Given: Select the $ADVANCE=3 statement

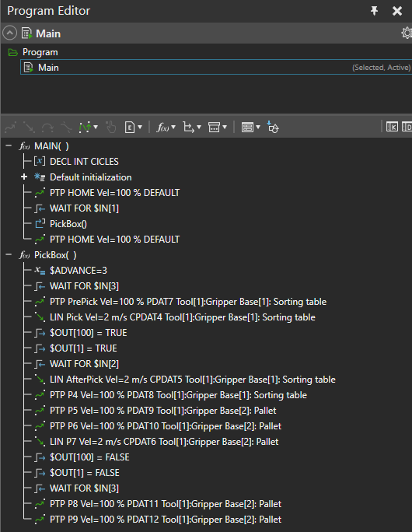Looking at the screenshot, I should pos(79,271).
